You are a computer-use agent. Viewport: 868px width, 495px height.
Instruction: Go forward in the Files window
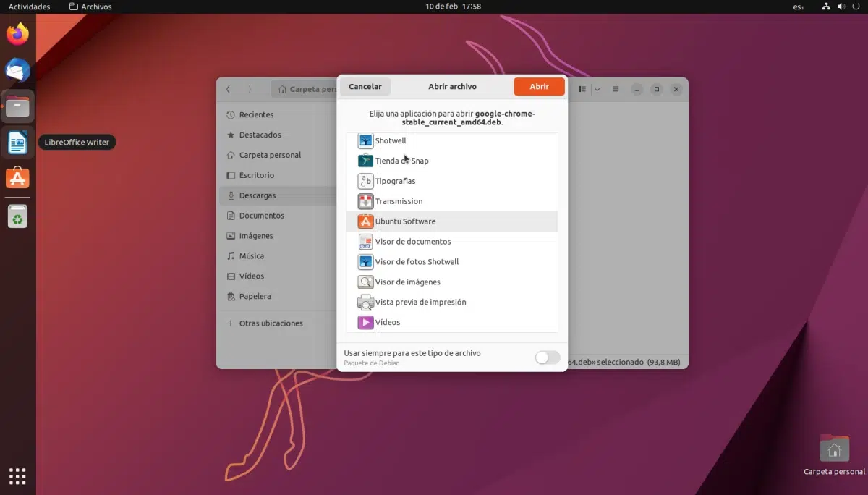point(250,89)
